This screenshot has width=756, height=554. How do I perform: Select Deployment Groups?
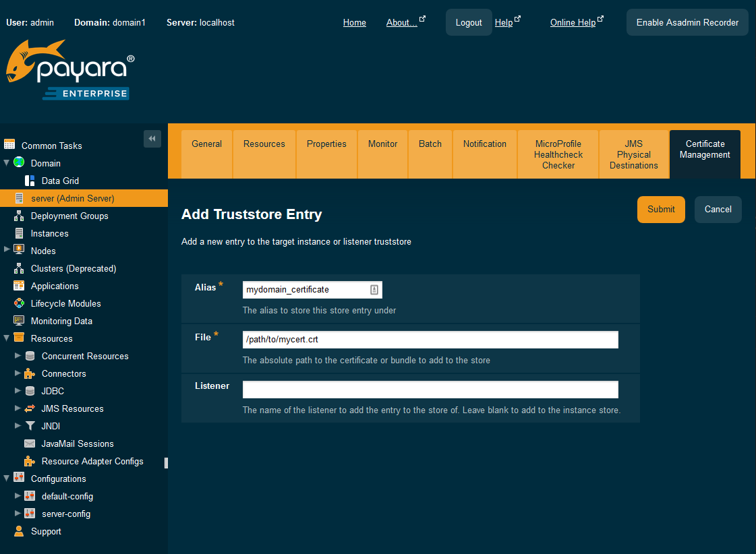pyautogui.click(x=68, y=216)
